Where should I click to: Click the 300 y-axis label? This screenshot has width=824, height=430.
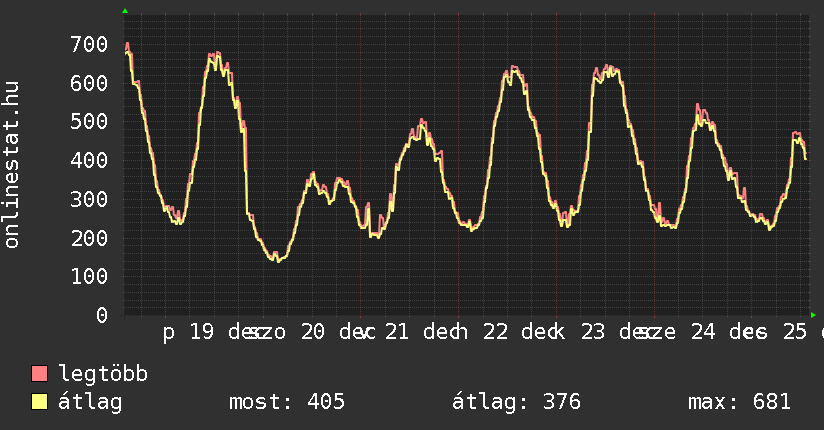click(88, 199)
